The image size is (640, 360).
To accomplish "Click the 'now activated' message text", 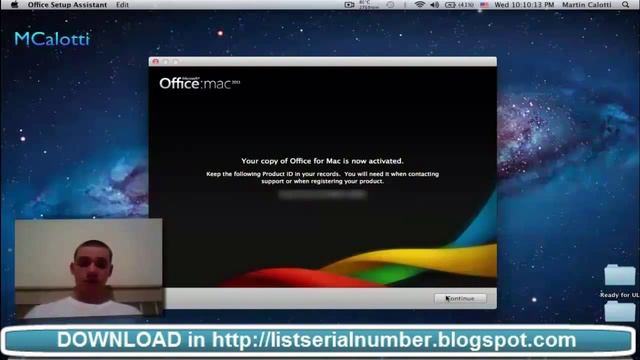I will click(322, 161).
